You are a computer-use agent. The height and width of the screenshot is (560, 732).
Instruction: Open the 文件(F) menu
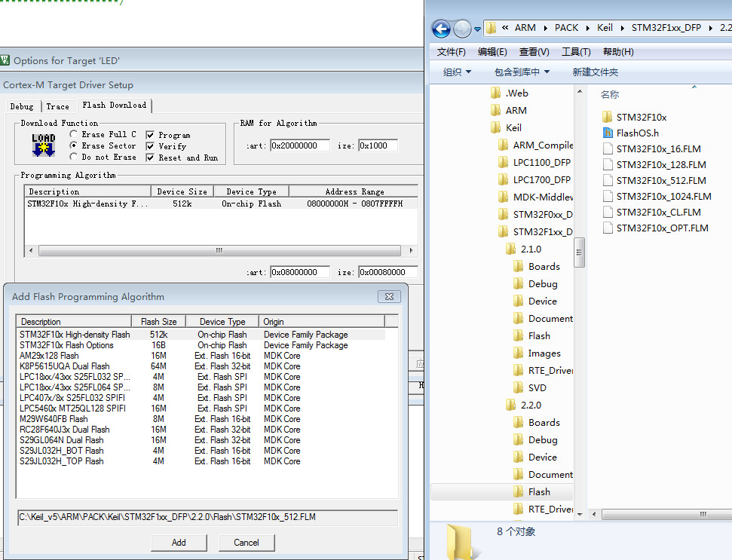(x=451, y=52)
